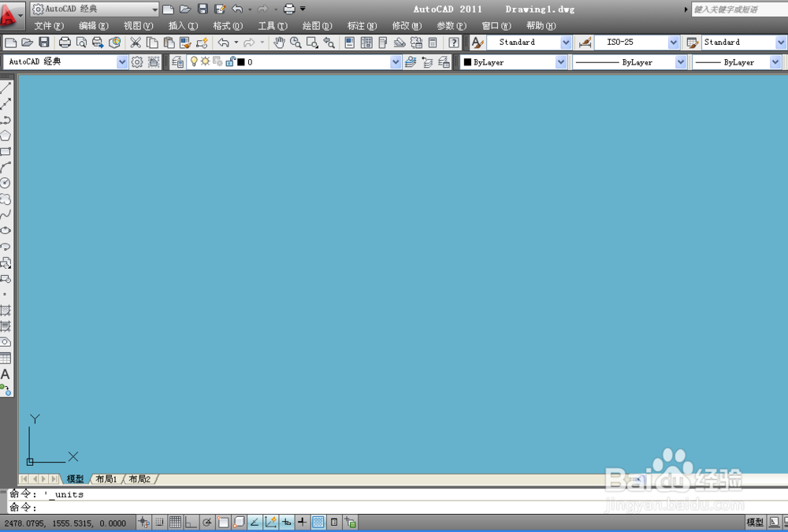Switch to the 布局2 layout tab

[139, 479]
